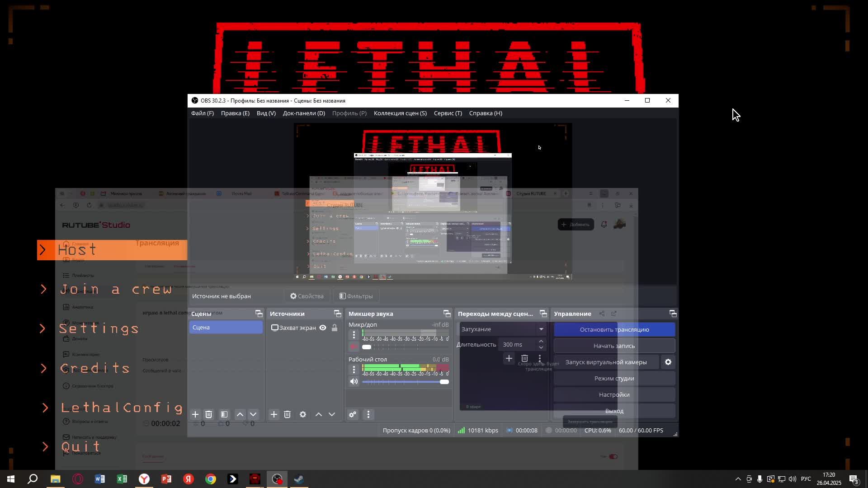Open the Затухание transition dropdown
This screenshot has height=488, width=868.
tap(503, 329)
